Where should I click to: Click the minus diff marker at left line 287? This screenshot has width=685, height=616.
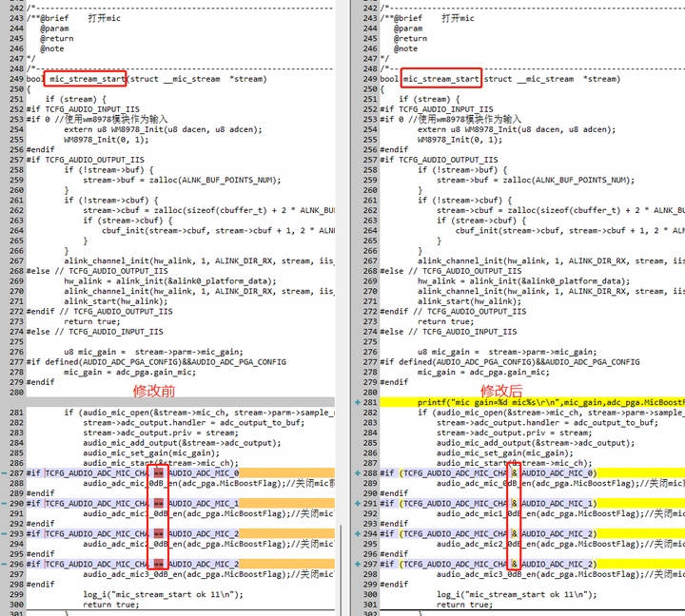(x=4, y=473)
